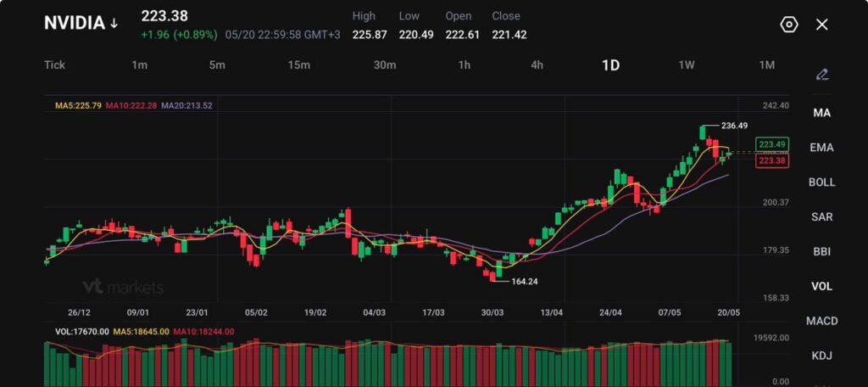
Task: Click the red 223.38 price tag
Action: click(x=773, y=160)
